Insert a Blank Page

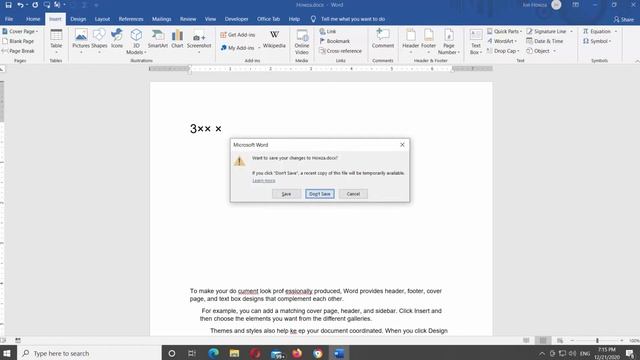(18, 41)
